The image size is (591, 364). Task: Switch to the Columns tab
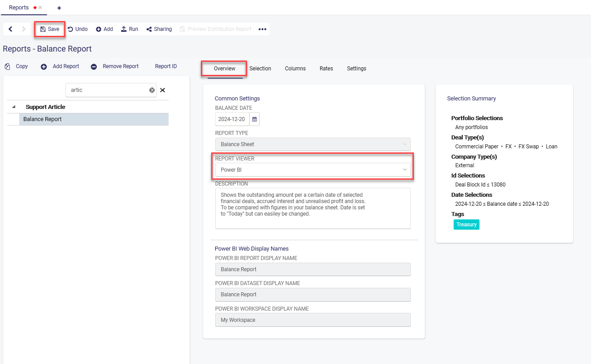click(x=295, y=69)
